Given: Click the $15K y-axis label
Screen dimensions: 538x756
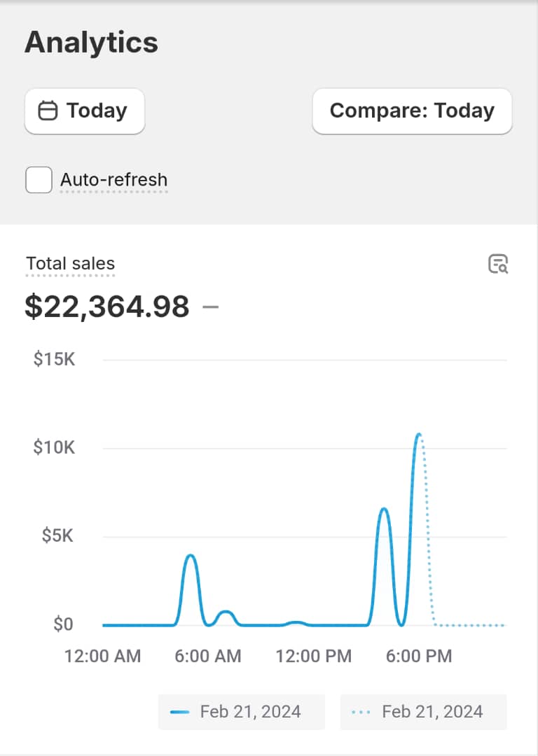Looking at the screenshot, I should tap(54, 360).
